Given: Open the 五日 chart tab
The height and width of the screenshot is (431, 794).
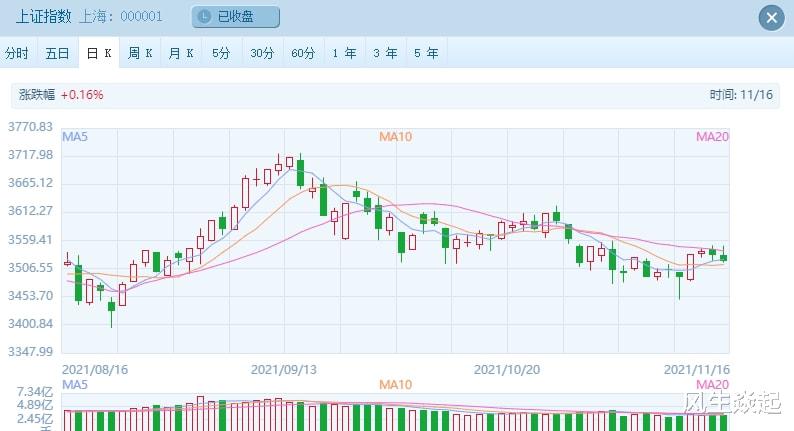Looking at the screenshot, I should [57, 53].
